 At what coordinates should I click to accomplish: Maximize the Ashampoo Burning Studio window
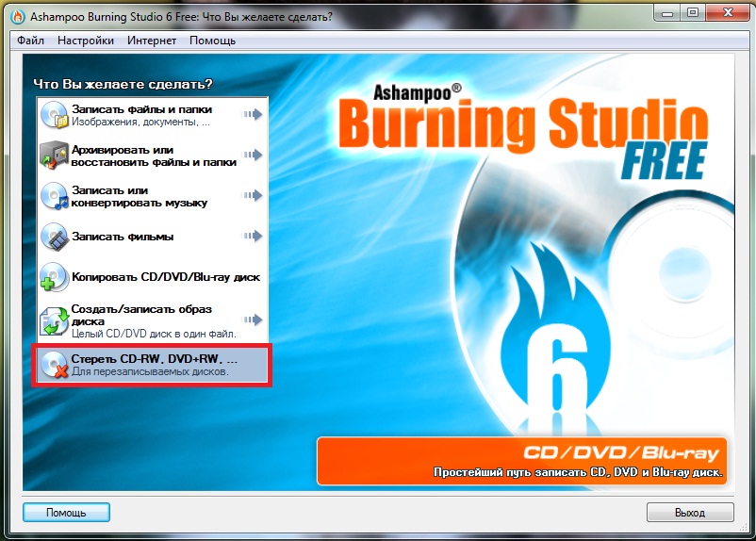[x=692, y=13]
